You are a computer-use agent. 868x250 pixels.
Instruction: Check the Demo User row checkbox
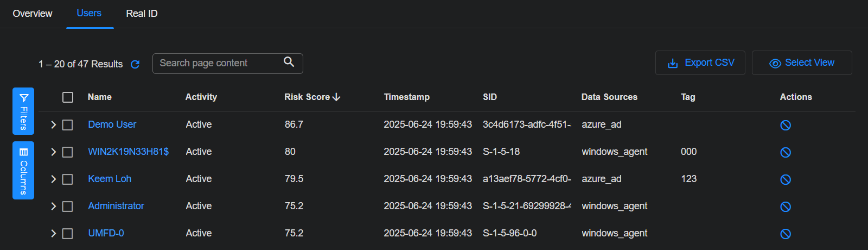pos(68,125)
